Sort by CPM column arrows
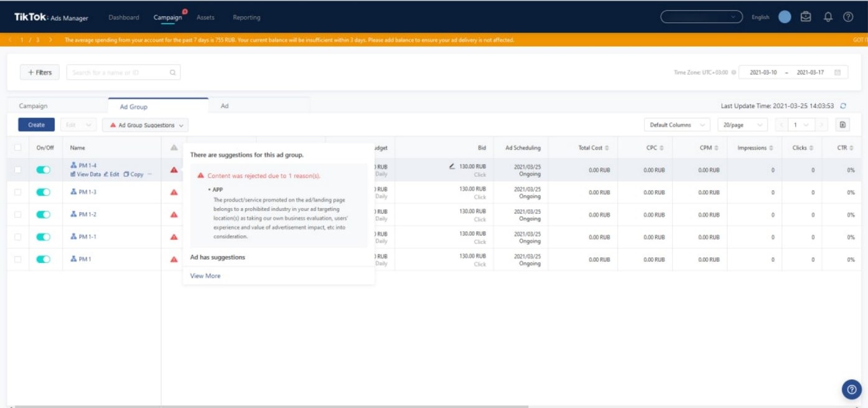Image resolution: width=868 pixels, height=408 pixels. point(716,148)
